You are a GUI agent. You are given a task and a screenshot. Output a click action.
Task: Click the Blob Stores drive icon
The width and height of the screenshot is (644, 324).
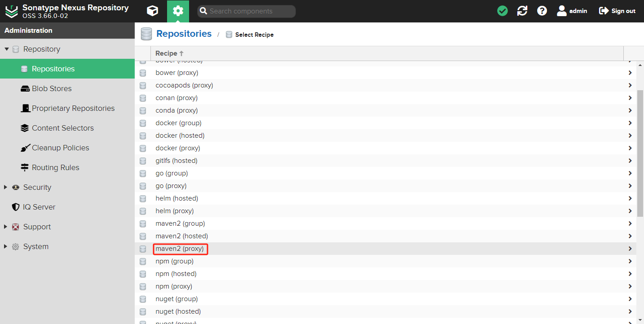[x=25, y=88]
